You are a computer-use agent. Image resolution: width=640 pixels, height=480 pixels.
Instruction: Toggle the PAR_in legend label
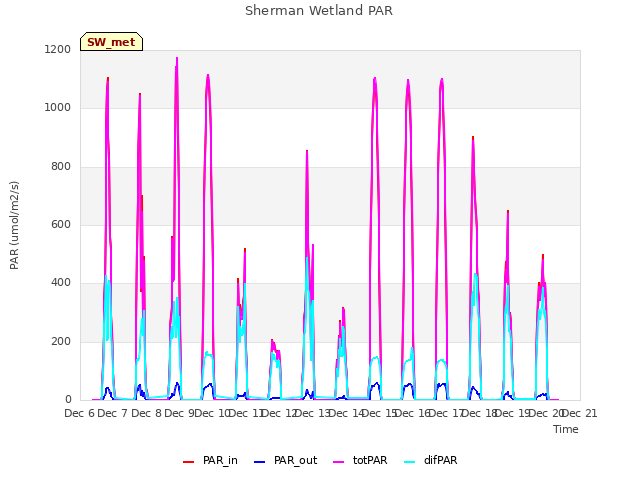point(220,460)
